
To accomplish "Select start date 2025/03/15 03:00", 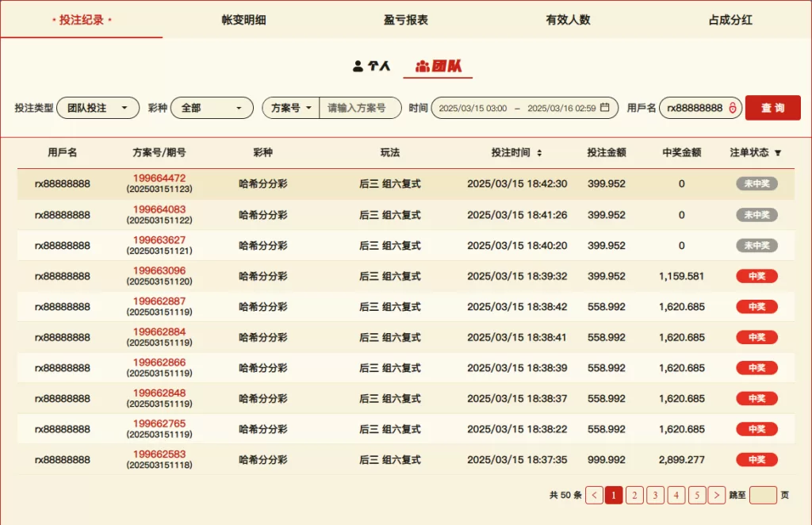I will [473, 108].
